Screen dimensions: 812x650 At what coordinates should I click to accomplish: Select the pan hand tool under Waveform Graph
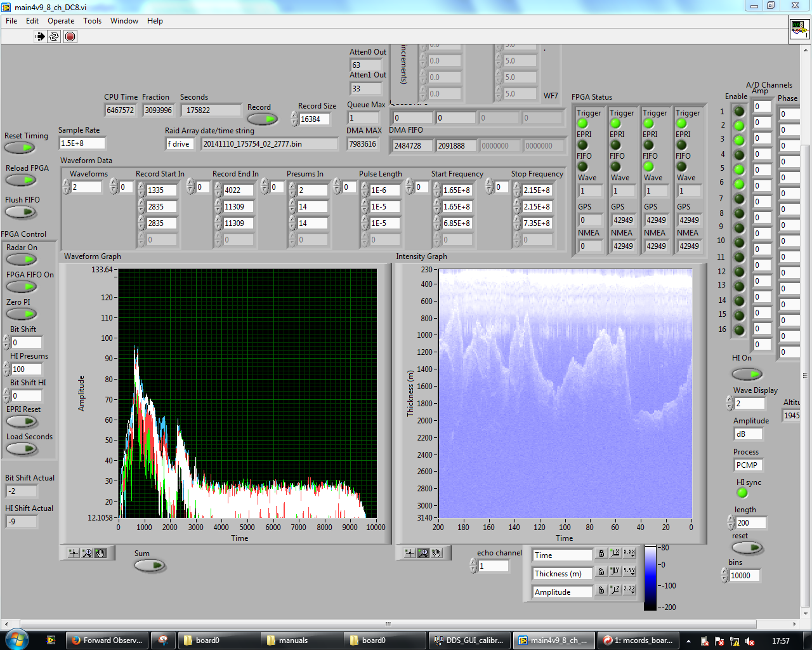coord(100,553)
